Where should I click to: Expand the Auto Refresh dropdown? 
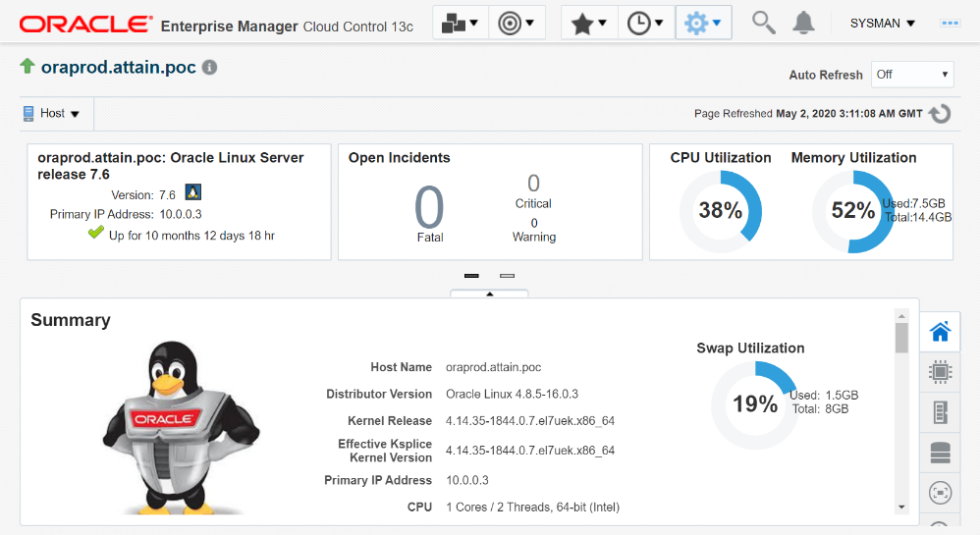(x=912, y=75)
